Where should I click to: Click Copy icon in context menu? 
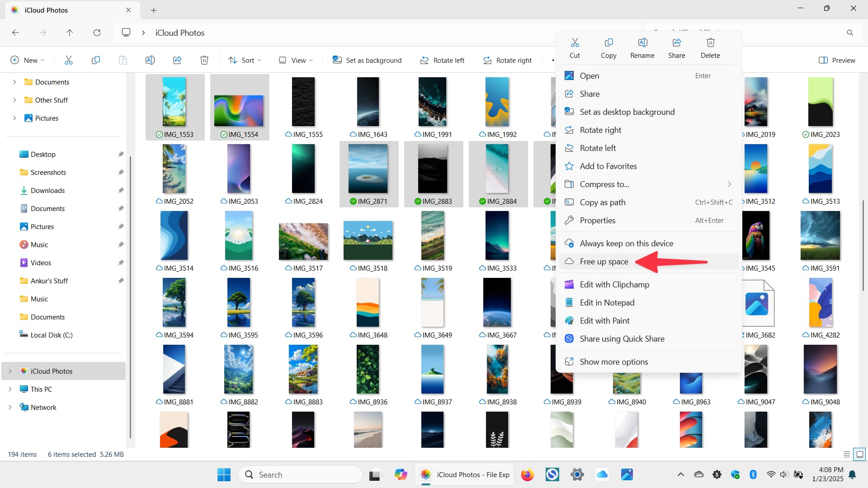coord(609,43)
